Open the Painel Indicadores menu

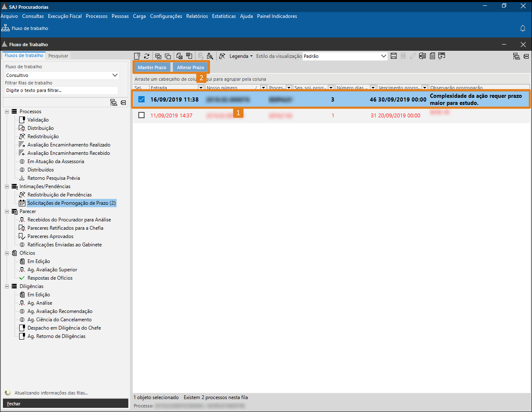277,16
